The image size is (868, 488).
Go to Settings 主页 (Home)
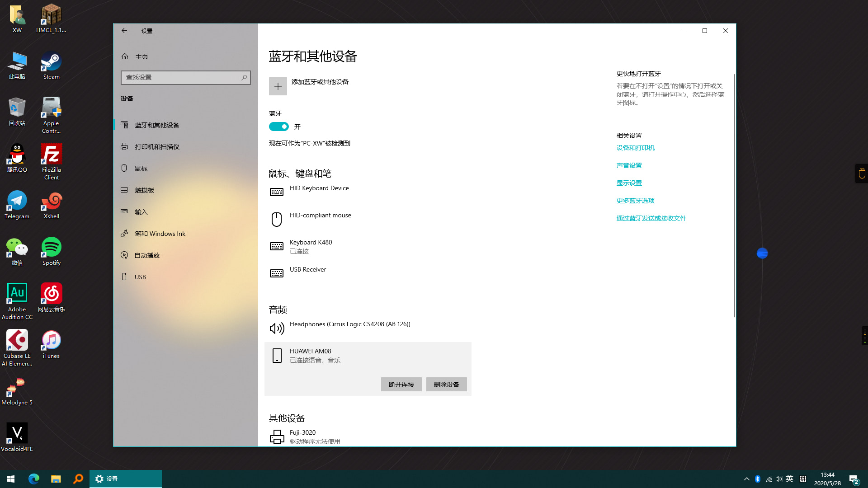point(142,56)
